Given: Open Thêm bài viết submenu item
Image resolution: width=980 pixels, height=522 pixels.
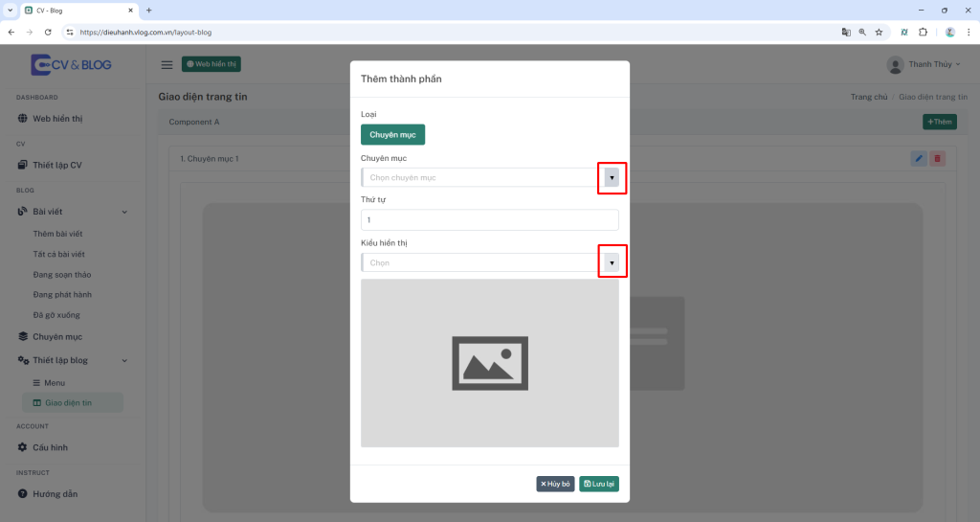Looking at the screenshot, I should pyautogui.click(x=57, y=234).
